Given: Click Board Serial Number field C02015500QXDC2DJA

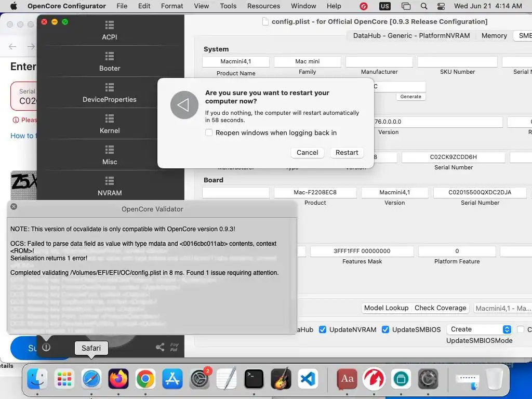Looking at the screenshot, I should coord(480,192).
